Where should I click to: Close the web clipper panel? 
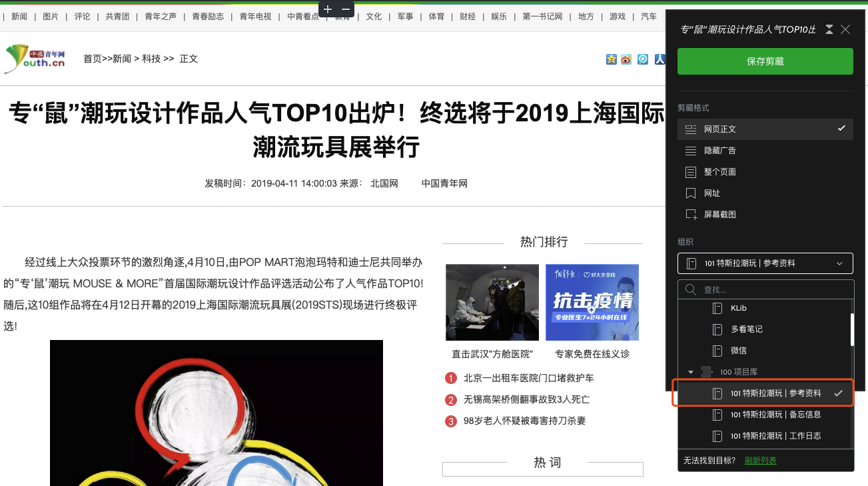845,29
